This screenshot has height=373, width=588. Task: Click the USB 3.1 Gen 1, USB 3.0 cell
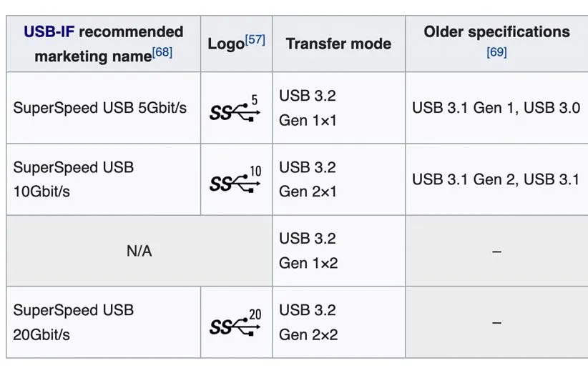496,108
